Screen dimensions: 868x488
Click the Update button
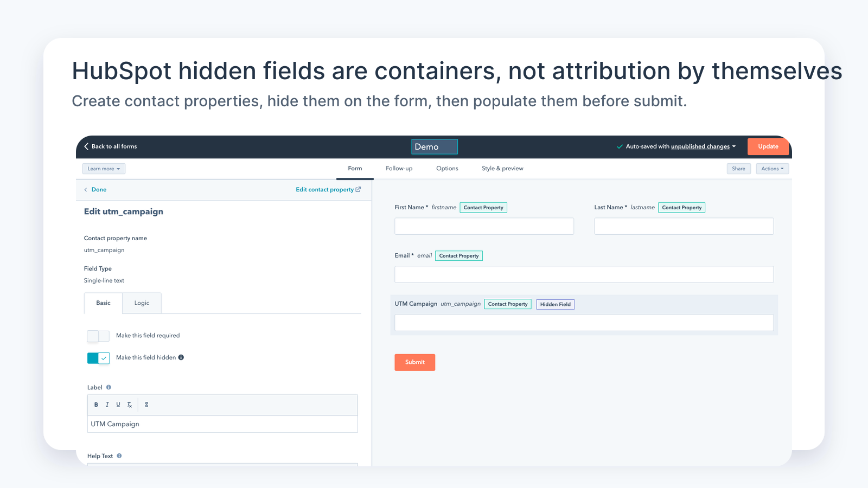768,146
